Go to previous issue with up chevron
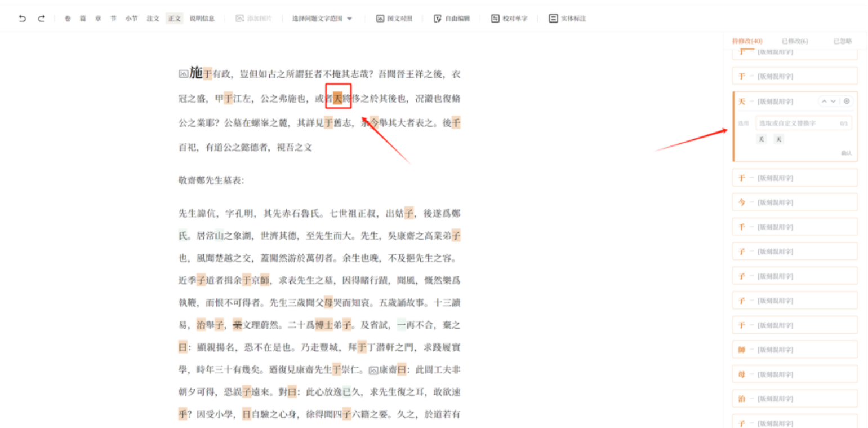The image size is (868, 428). (x=824, y=102)
